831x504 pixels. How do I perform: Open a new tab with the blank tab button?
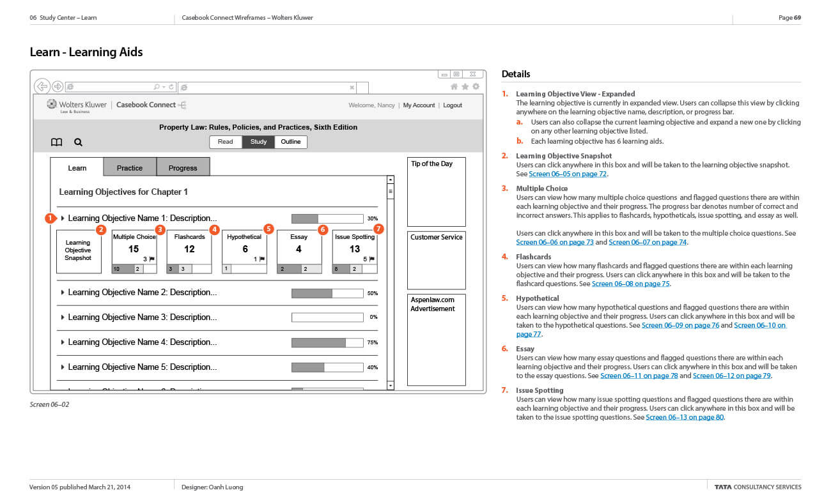(x=362, y=88)
